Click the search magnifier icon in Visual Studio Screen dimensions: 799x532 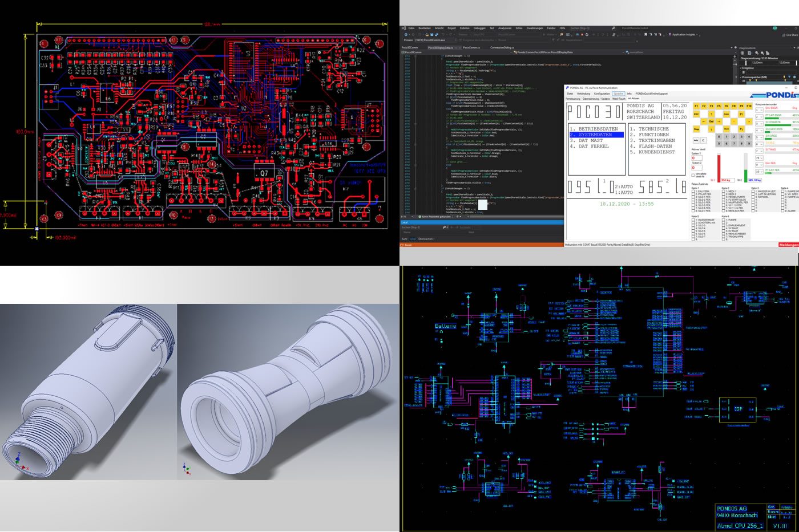pyautogui.click(x=614, y=28)
